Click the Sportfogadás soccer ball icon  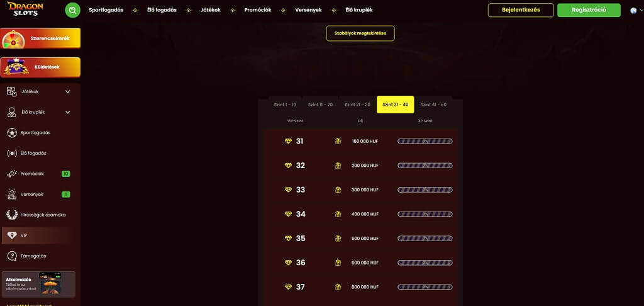12,133
